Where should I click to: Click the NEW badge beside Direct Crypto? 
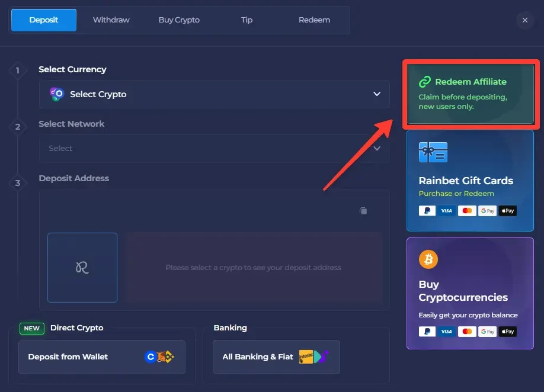tap(32, 328)
